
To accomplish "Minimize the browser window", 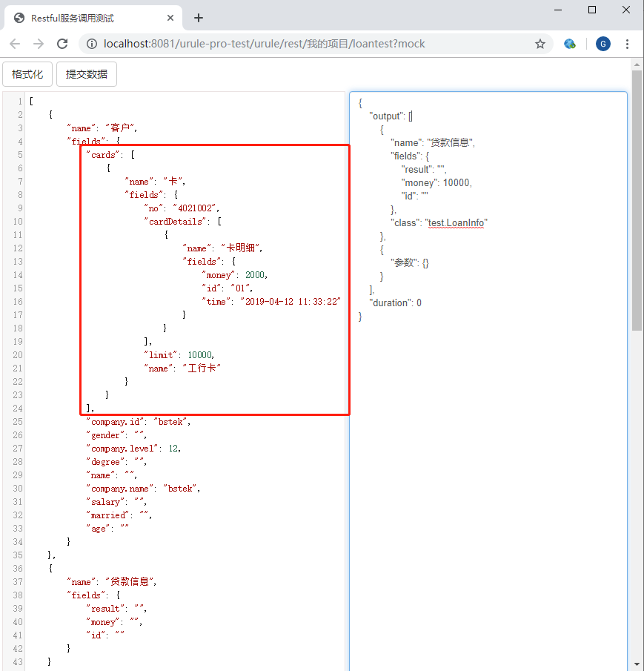I will tap(558, 10).
